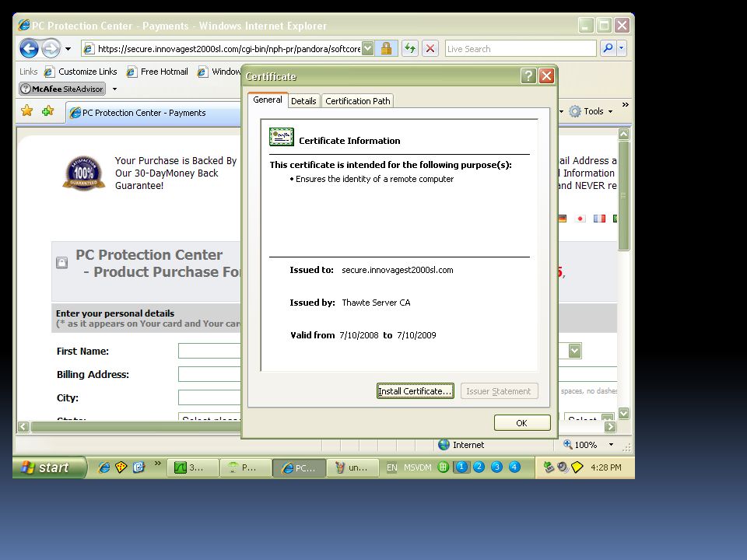Switch to the 'P...' umbrella taskbar window
The width and height of the screenshot is (747, 560).
[x=246, y=467]
